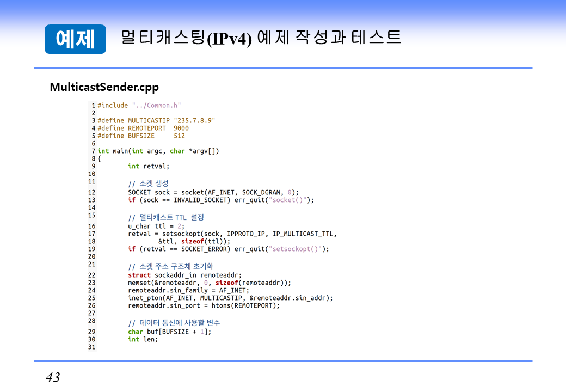566x392 pixels.
Task: Click the char buf[BUFSIZE + 1]; line
Action: click(x=170, y=332)
